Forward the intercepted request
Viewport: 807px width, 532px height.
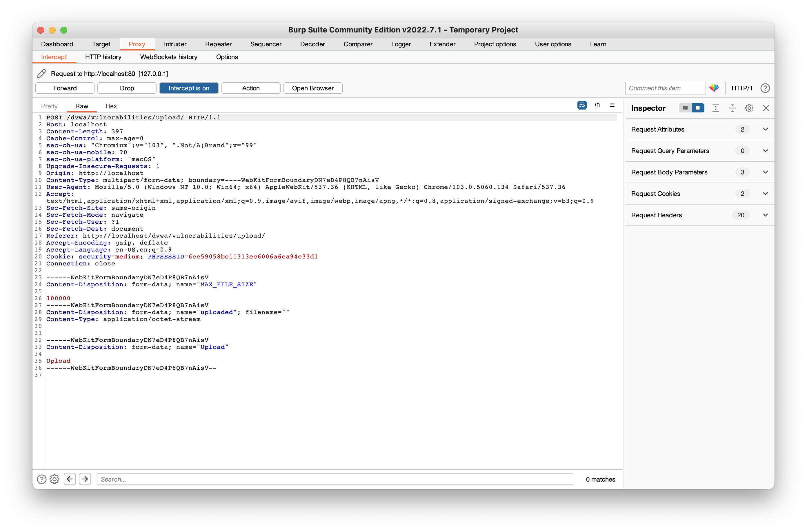click(x=65, y=88)
